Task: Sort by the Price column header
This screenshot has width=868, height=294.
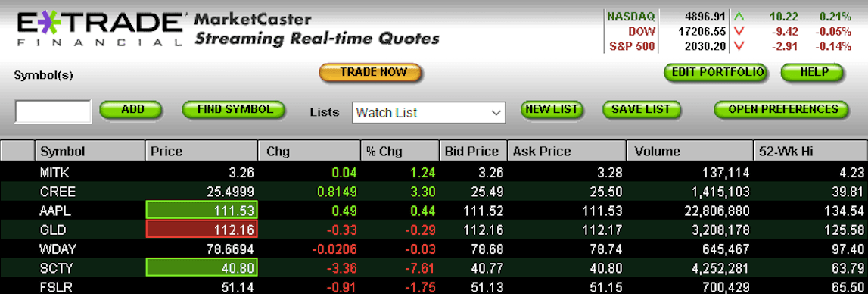Action: tap(201, 152)
